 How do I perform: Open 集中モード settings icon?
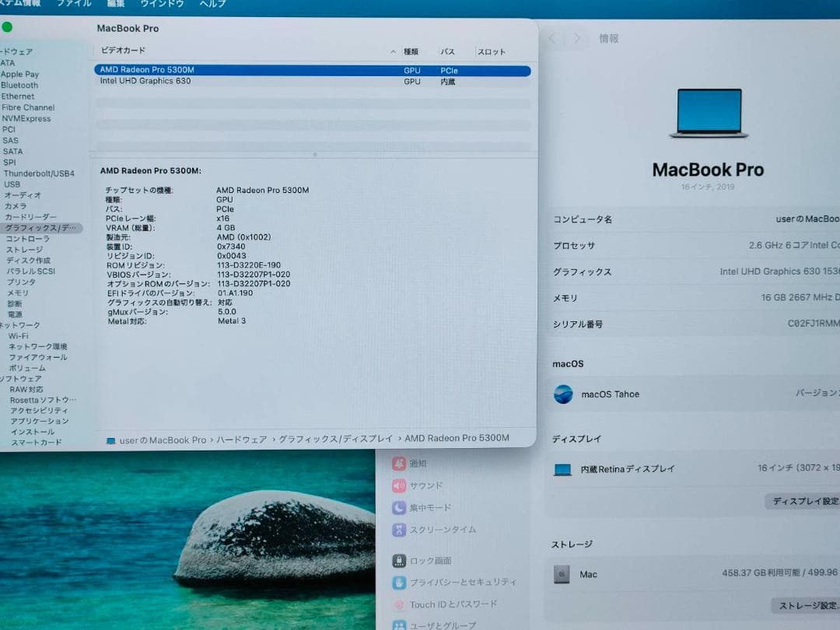coord(399,507)
